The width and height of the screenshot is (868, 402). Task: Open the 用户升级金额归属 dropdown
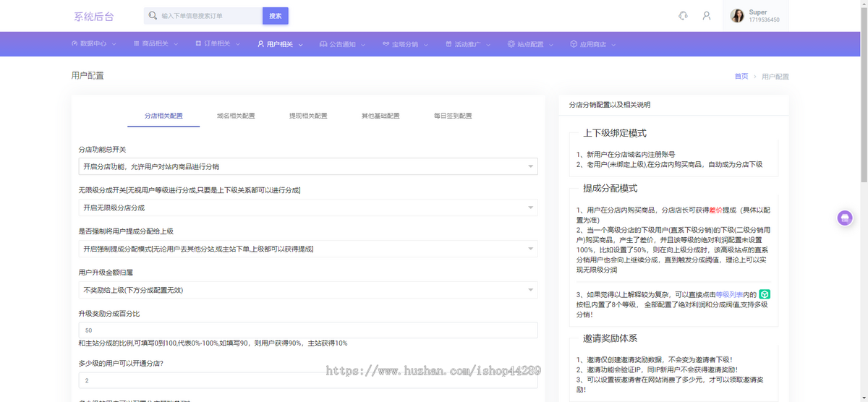click(x=308, y=290)
